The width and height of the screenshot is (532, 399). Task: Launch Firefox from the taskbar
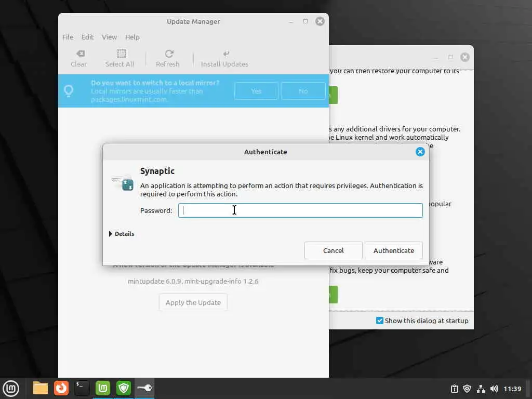click(x=61, y=388)
